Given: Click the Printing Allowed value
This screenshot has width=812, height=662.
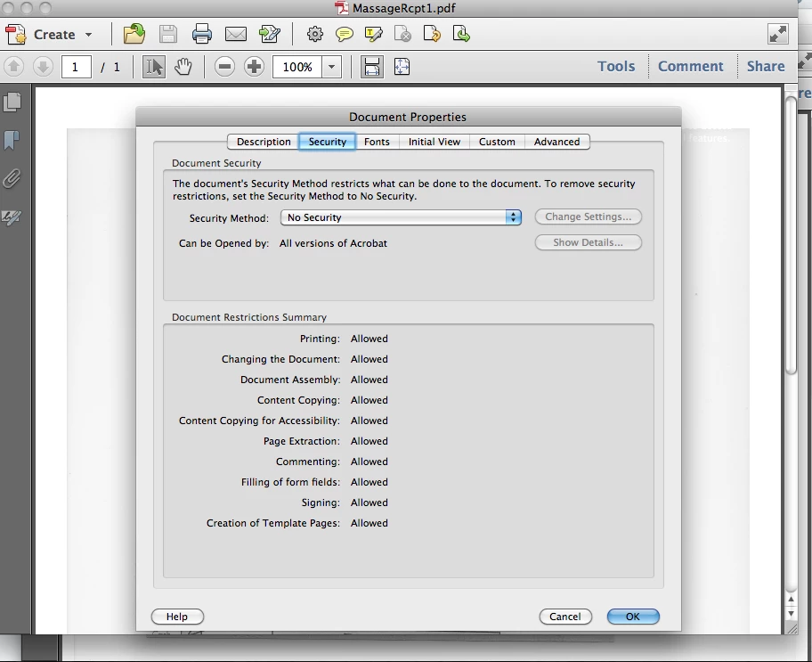Looking at the screenshot, I should (x=369, y=339).
